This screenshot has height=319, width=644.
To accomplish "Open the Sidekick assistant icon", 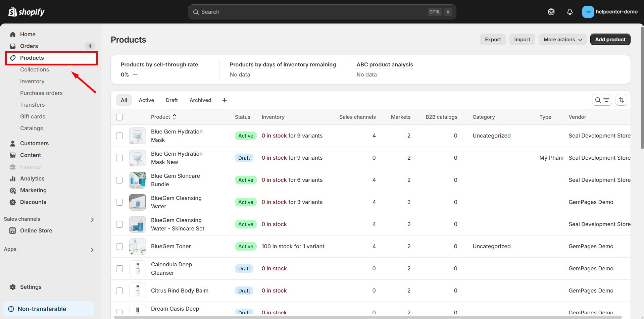I will click(551, 12).
